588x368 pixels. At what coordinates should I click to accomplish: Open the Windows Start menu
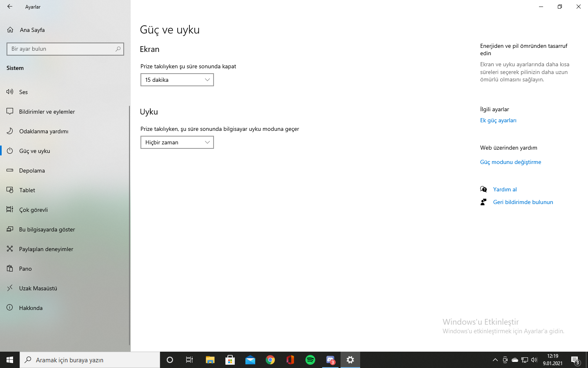10,360
